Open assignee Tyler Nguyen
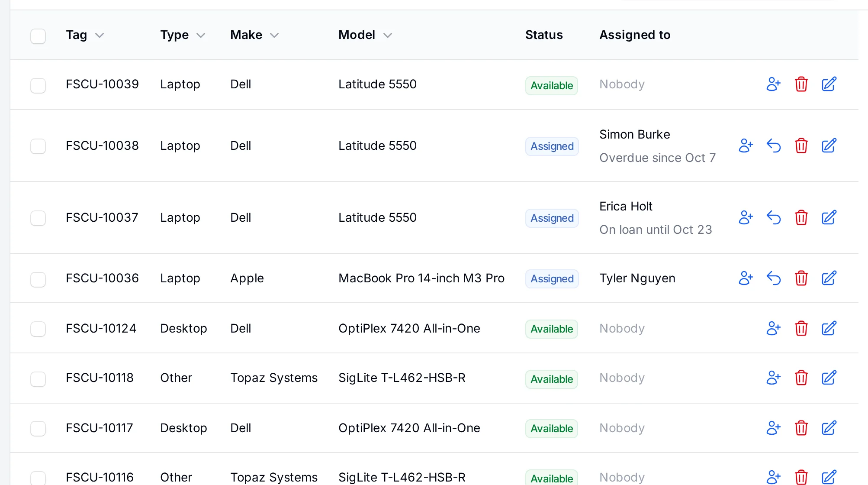 click(x=637, y=278)
